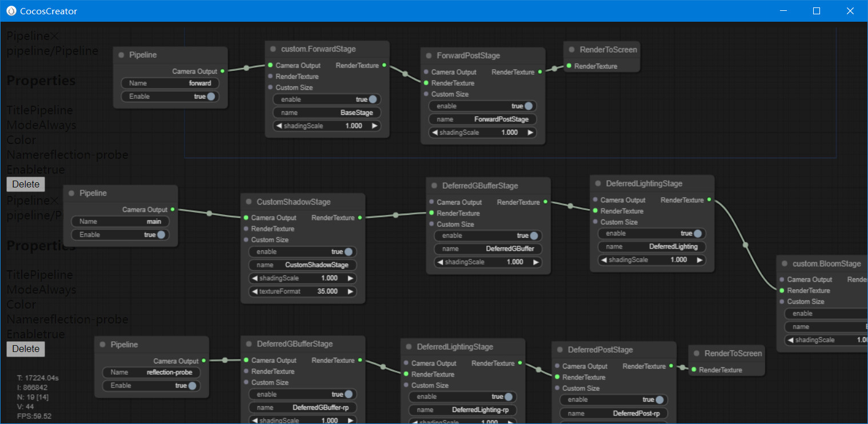Toggle enable switch on DeferredGBuffer-rp node
Screen dimensions: 868x424
tap(349, 394)
